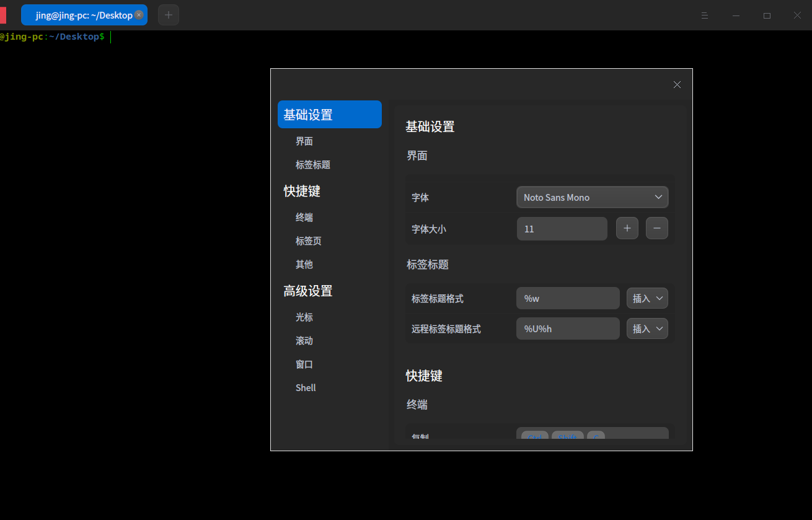
Task: Decrease font size with minus button
Action: [656, 228]
